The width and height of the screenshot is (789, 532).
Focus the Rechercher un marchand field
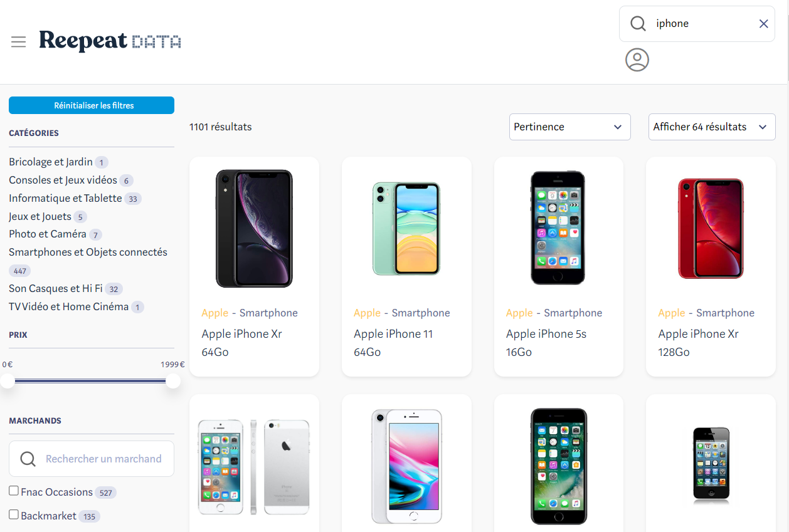103,459
